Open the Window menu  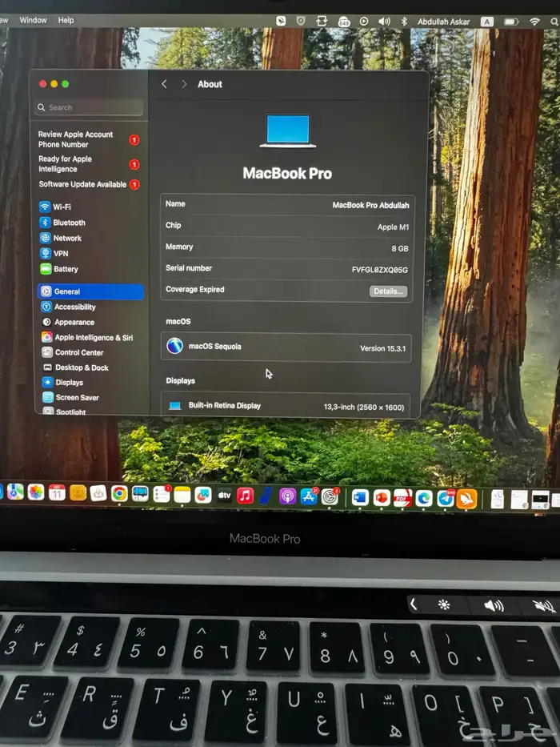coord(33,20)
